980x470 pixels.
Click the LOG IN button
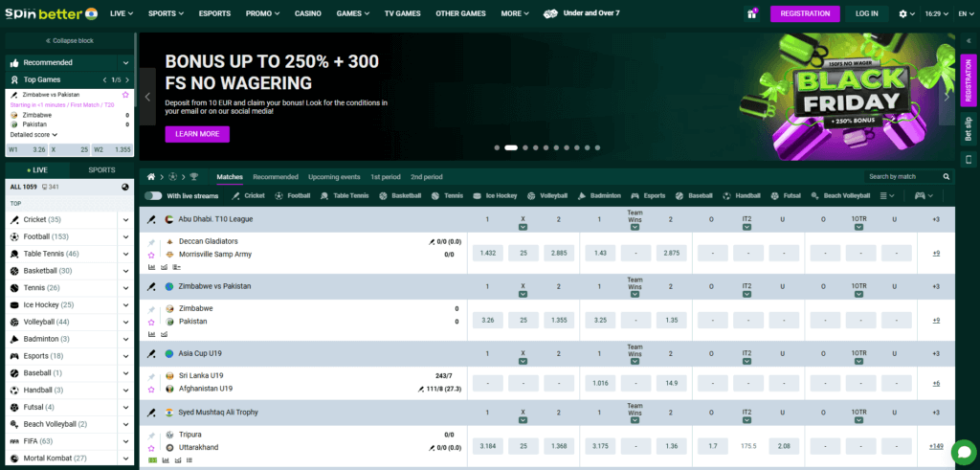point(867,13)
